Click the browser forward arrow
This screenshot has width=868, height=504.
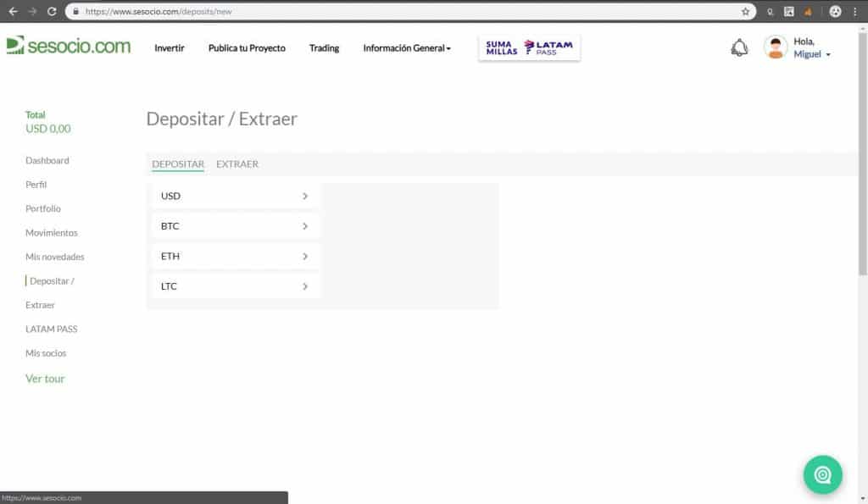coord(32,12)
